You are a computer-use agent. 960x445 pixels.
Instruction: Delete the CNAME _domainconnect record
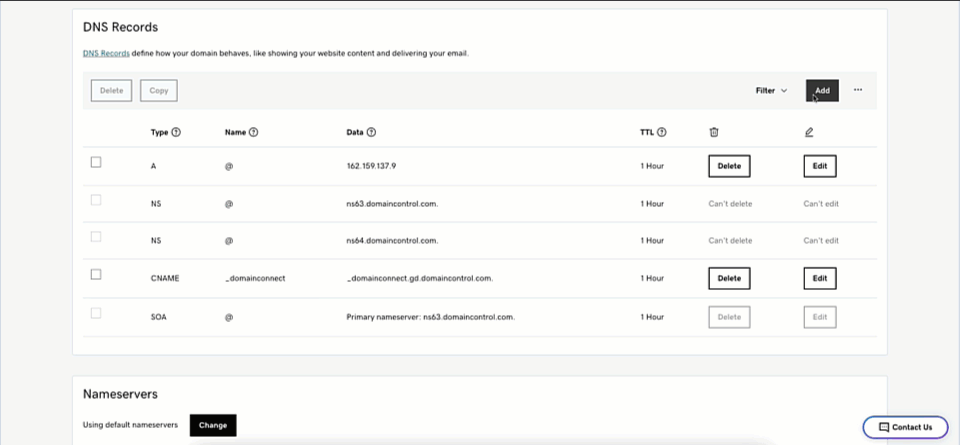pos(729,278)
